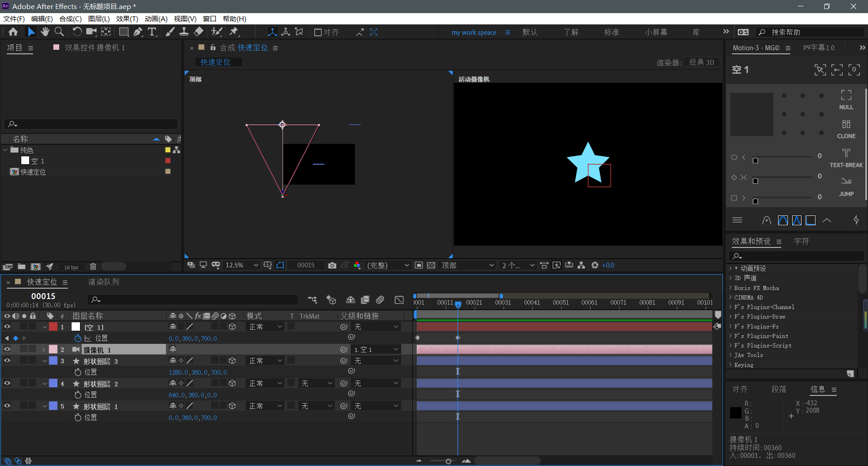This screenshot has width=868, height=466.
Task: Open the 12.5% magnification dropdown
Action: pos(242,266)
